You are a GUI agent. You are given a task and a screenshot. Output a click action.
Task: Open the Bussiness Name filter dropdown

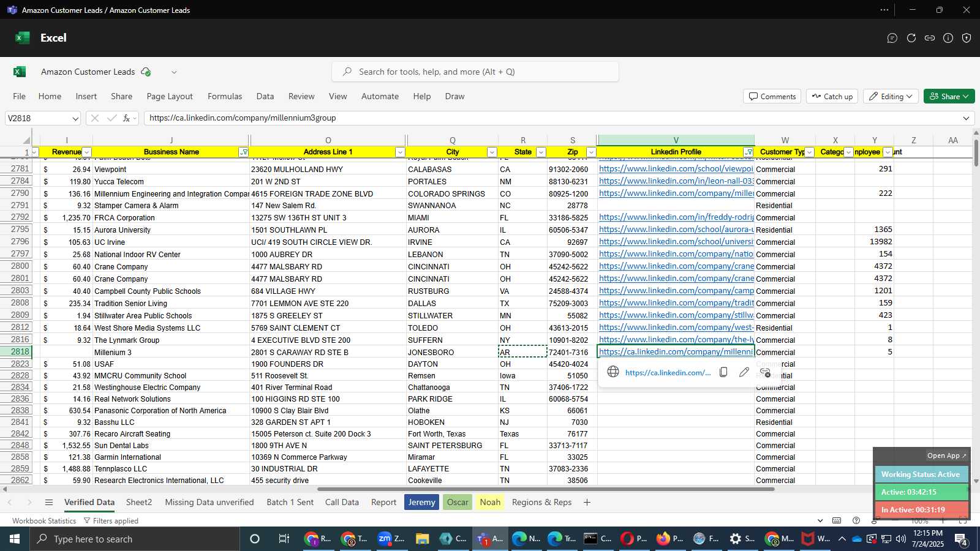[x=244, y=152]
